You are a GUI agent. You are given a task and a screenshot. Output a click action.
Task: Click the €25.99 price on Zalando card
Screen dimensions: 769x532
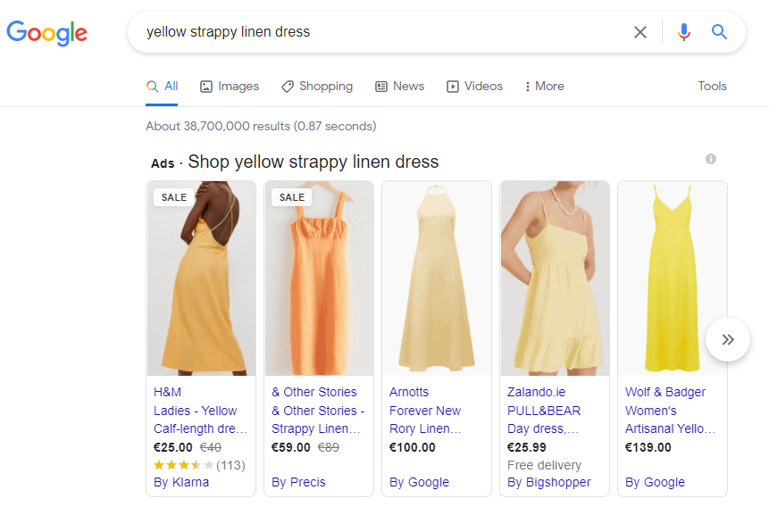point(527,448)
